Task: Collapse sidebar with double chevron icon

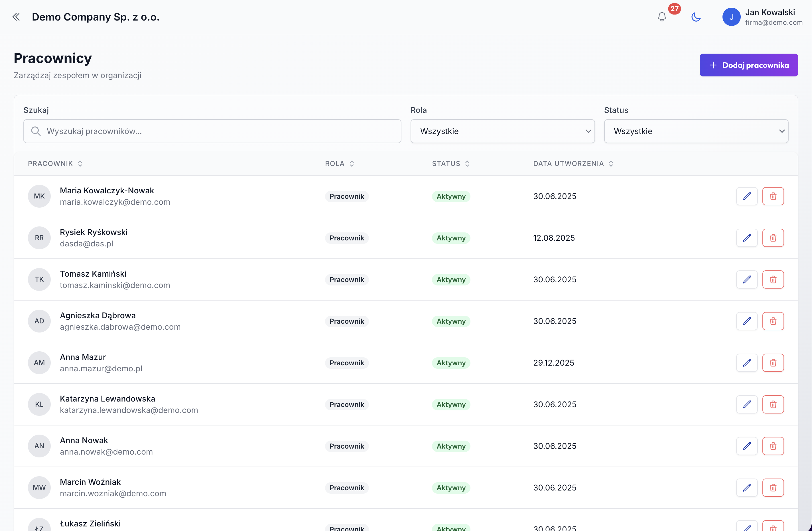Action: (x=16, y=17)
